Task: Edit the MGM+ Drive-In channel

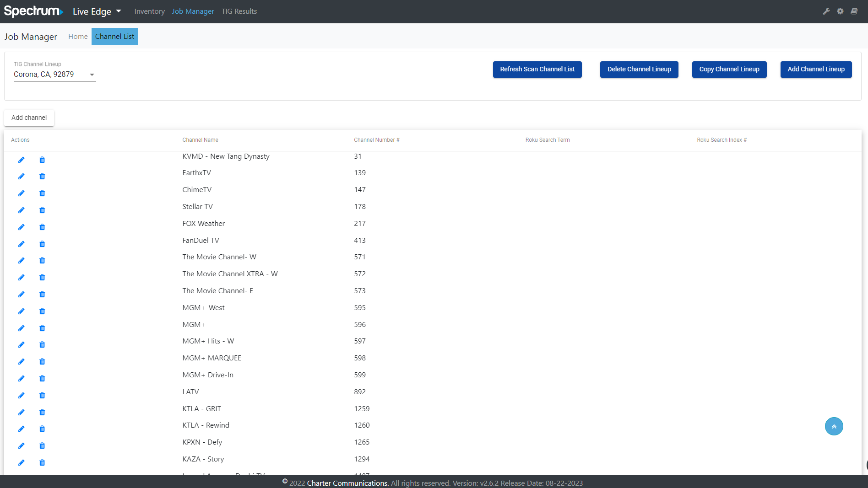Action: click(22, 379)
